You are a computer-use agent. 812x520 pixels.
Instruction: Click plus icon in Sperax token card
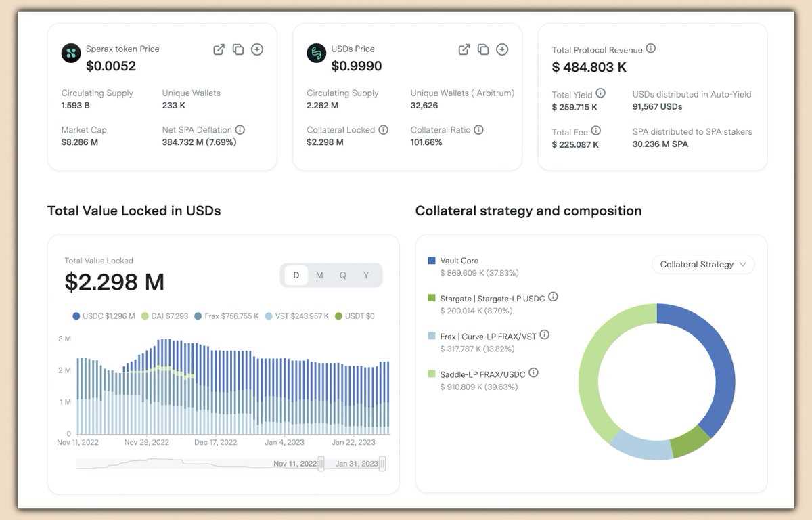click(x=257, y=49)
